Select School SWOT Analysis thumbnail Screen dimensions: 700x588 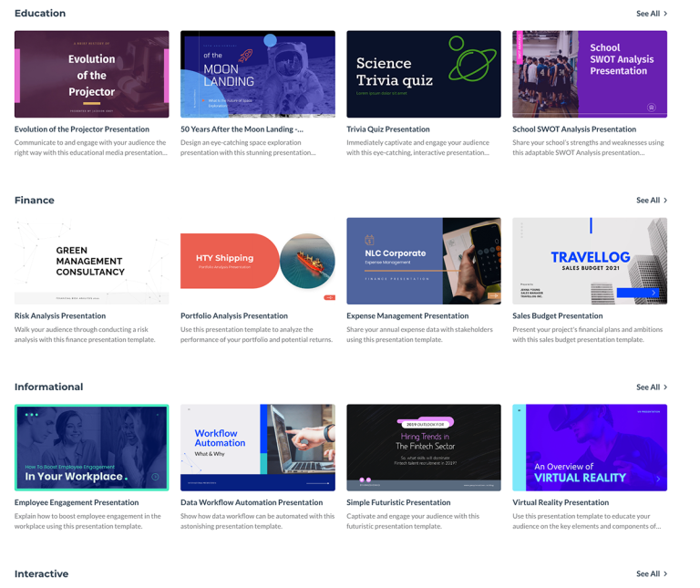coord(590,74)
